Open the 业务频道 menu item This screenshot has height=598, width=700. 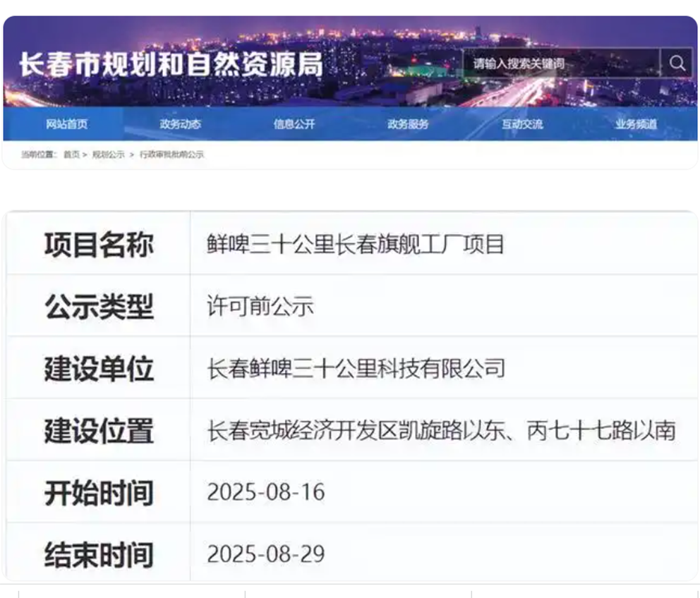point(636,124)
